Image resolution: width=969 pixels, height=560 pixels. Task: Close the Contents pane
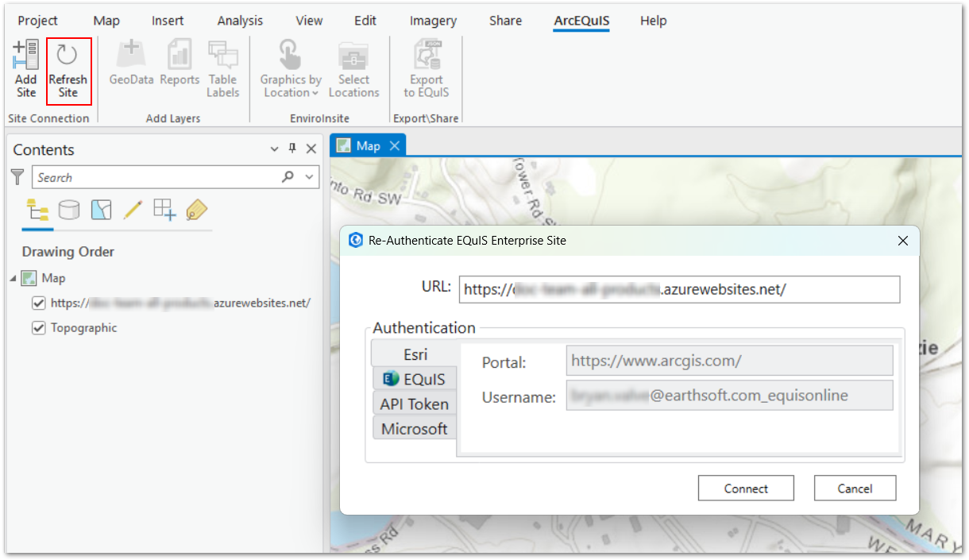tap(311, 149)
